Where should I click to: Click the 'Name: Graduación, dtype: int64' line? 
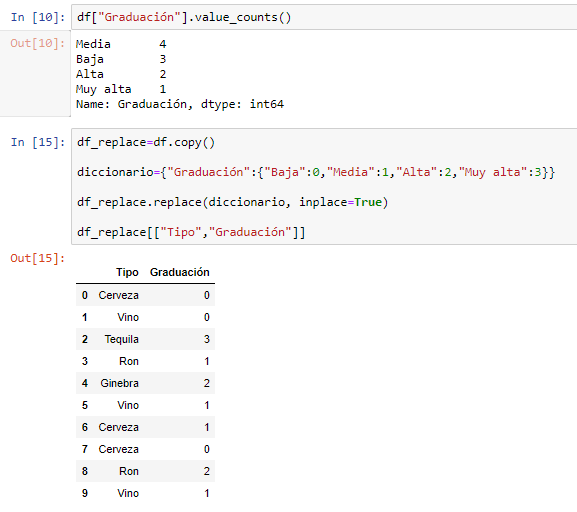(x=180, y=105)
